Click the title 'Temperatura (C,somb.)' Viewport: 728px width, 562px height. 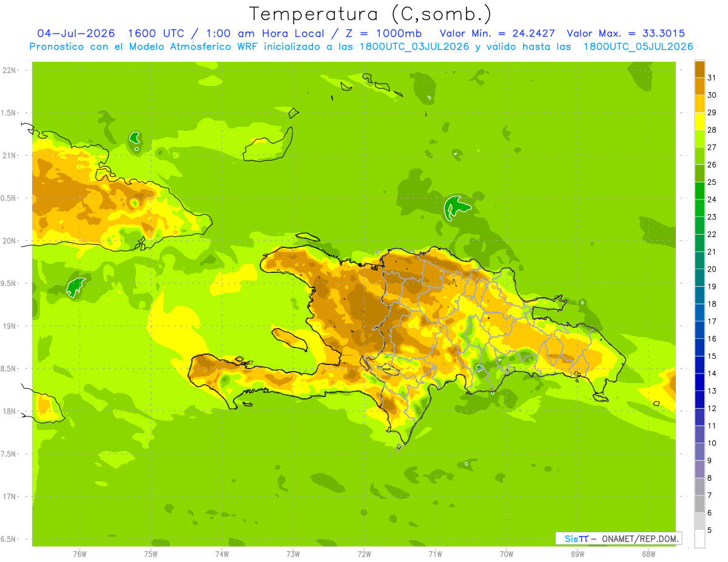pos(371,13)
